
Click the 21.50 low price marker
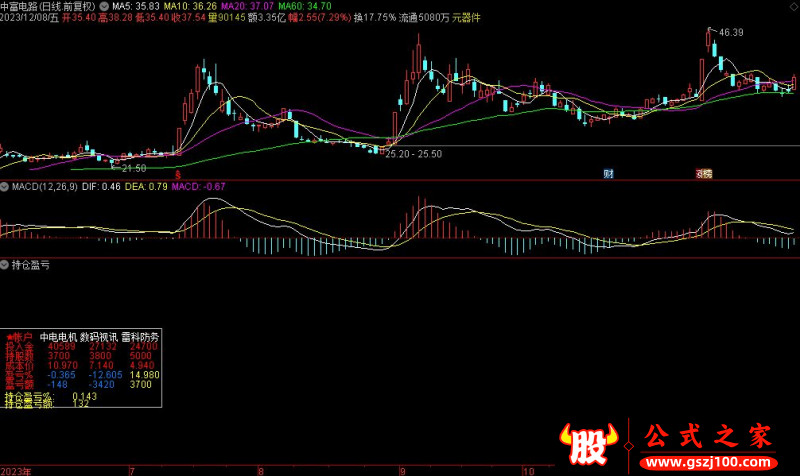(133, 169)
